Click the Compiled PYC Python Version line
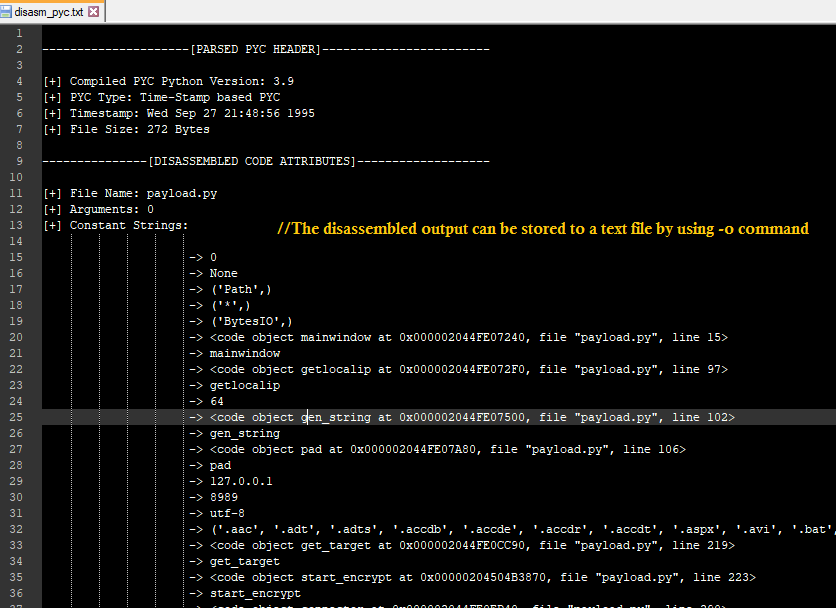This screenshot has width=836, height=608. click(x=168, y=81)
